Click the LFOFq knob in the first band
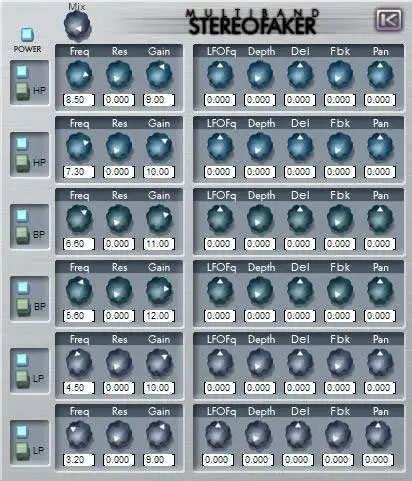 pyautogui.click(x=220, y=75)
